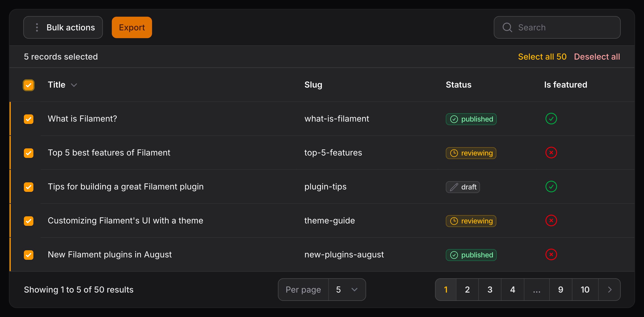Open the Per page dropdown
The image size is (644, 317).
(347, 290)
